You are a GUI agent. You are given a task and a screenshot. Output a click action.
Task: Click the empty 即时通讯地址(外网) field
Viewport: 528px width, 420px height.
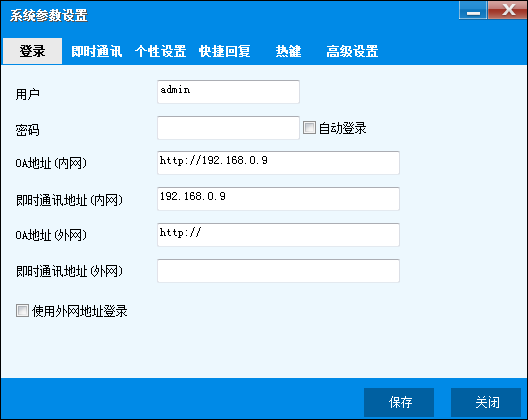278,271
